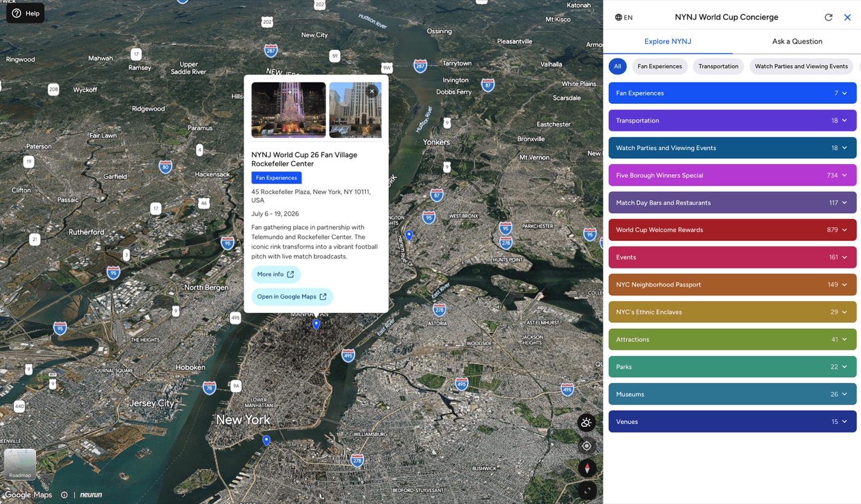Switch to Explore NYNJ tab

pos(668,41)
